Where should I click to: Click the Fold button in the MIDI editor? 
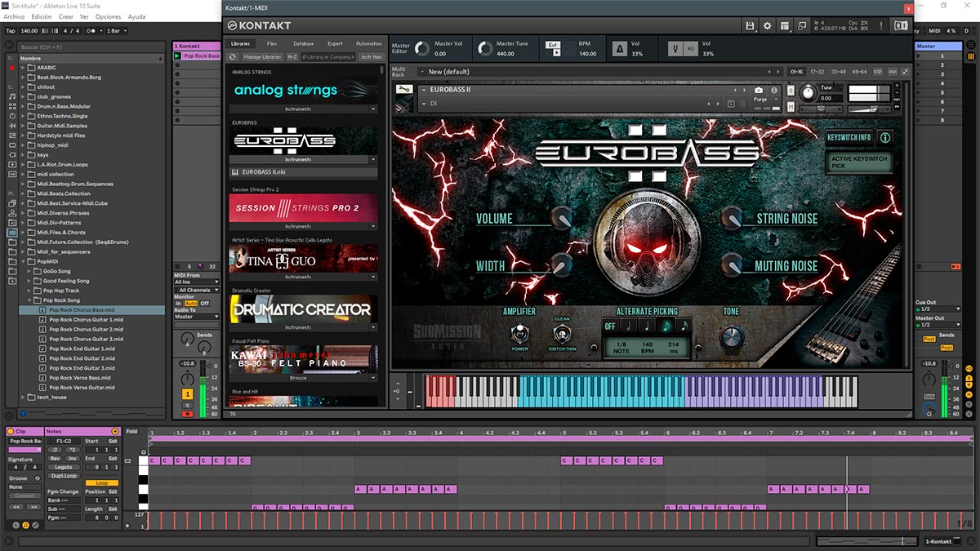click(x=132, y=431)
